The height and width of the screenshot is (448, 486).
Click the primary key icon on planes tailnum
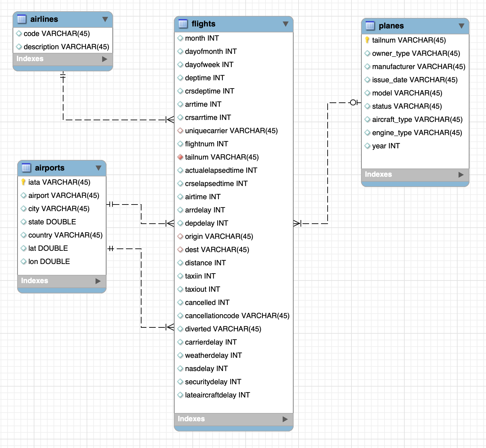(367, 40)
